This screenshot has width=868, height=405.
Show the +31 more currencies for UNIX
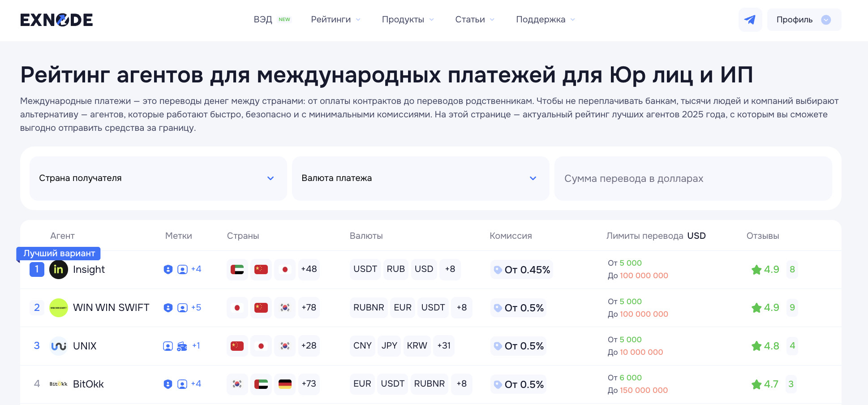coord(444,346)
